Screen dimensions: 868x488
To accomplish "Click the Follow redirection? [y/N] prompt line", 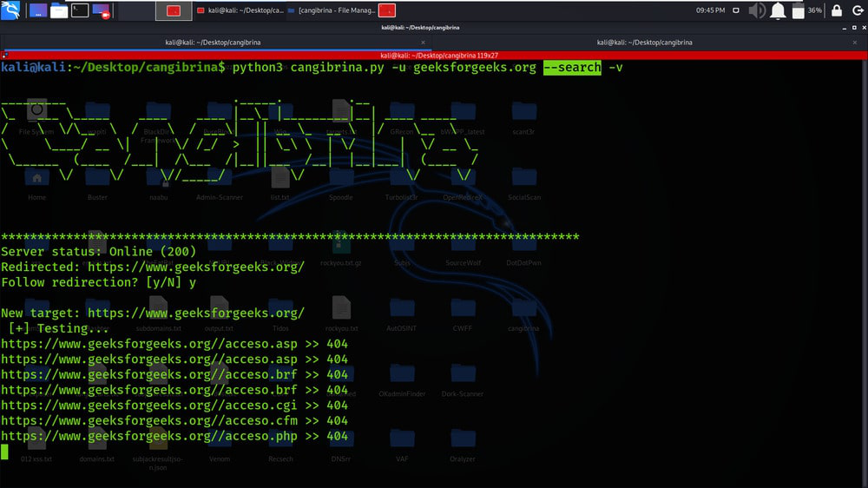I will 99,282.
